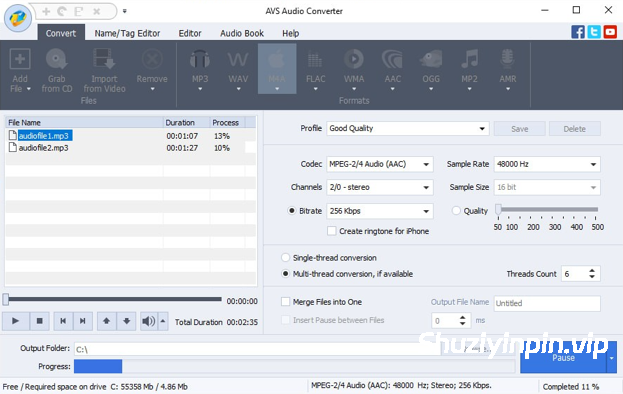
Task: Select the MP3 format icon
Action: (x=200, y=60)
